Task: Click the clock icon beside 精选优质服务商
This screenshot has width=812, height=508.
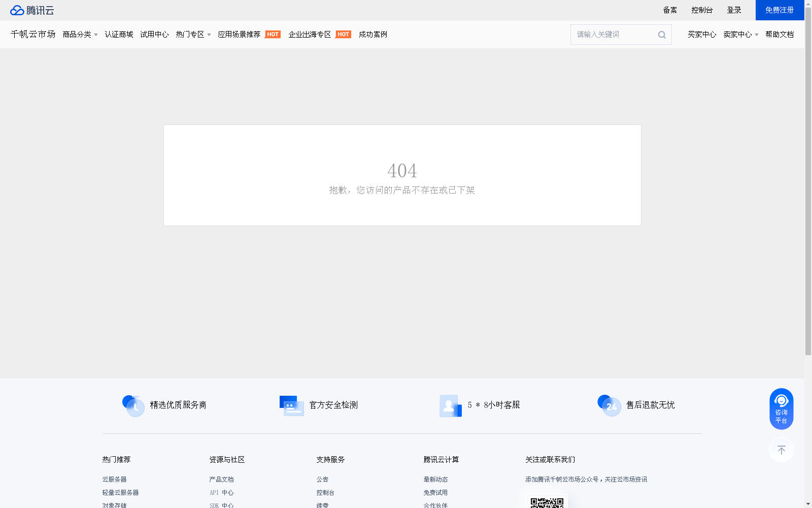Action: (x=133, y=405)
